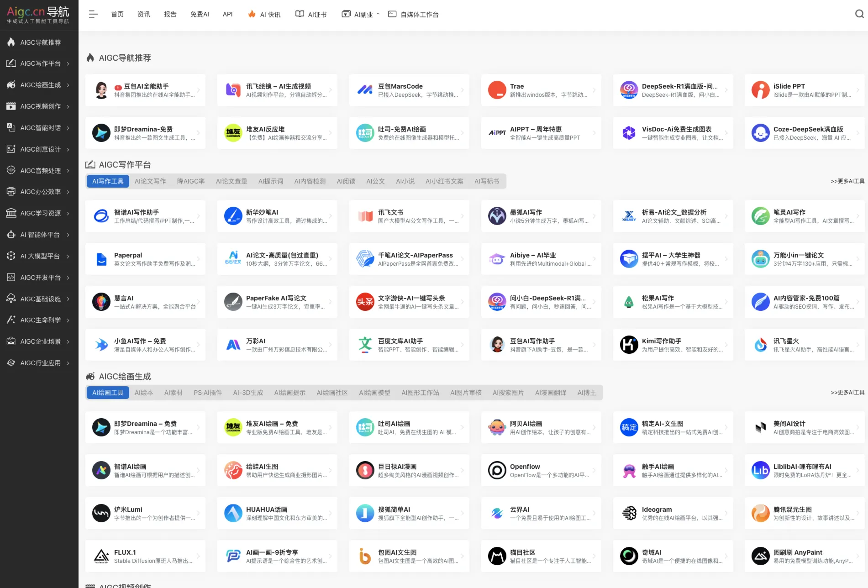
Task: Select the AI绘画模型 tab
Action: tap(374, 393)
